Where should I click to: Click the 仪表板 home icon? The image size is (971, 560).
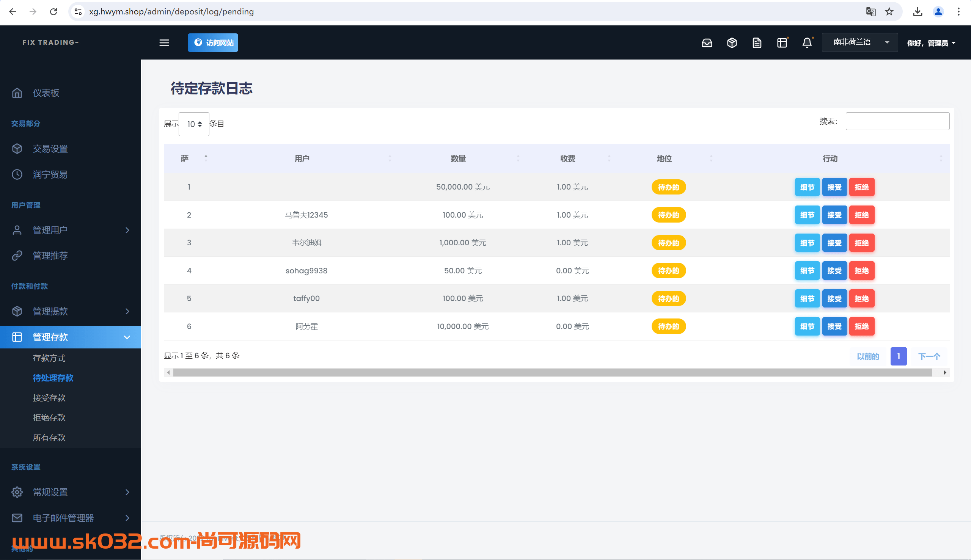(17, 93)
